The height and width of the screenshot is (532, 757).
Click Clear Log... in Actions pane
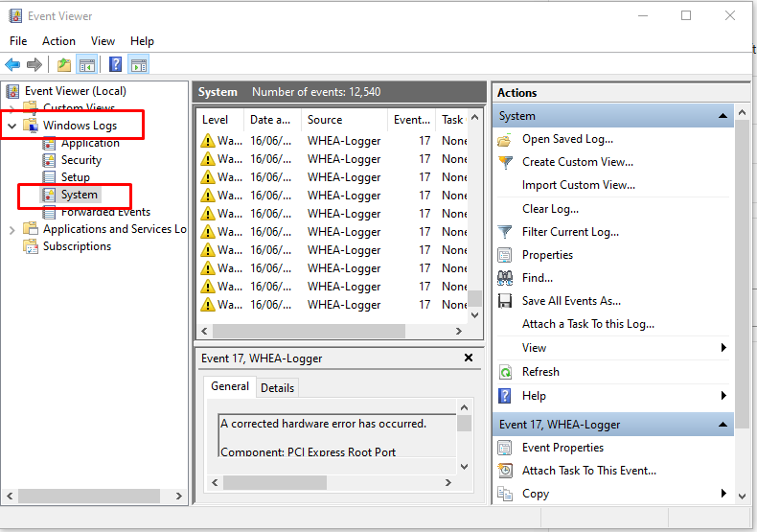pyautogui.click(x=550, y=209)
